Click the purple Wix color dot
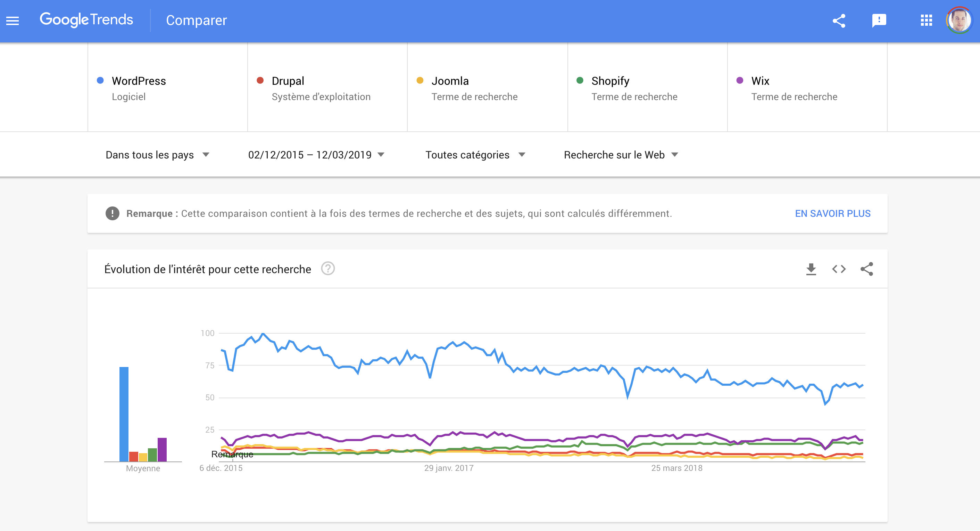The height and width of the screenshot is (531, 980). point(740,80)
